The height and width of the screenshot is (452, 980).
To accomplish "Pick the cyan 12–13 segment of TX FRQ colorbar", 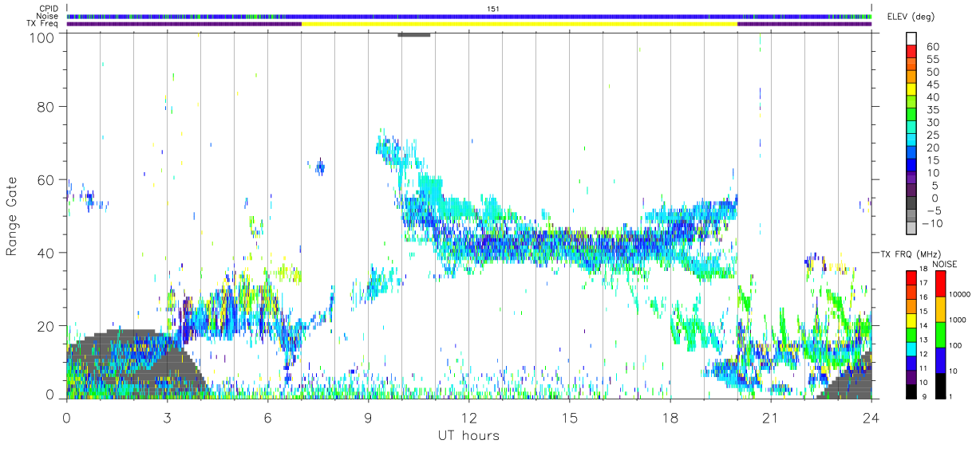I will (x=912, y=349).
